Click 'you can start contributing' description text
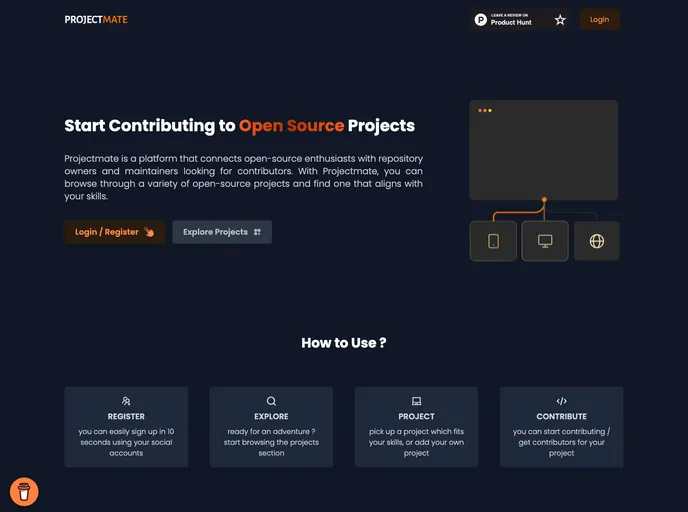The height and width of the screenshot is (512, 688). (562, 442)
